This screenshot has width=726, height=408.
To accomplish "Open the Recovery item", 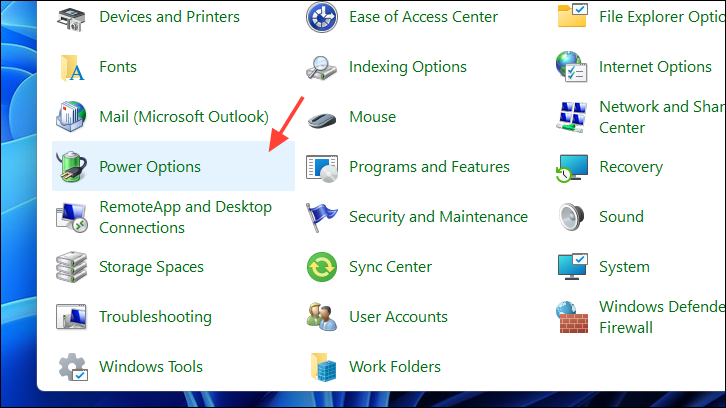I will [x=630, y=167].
